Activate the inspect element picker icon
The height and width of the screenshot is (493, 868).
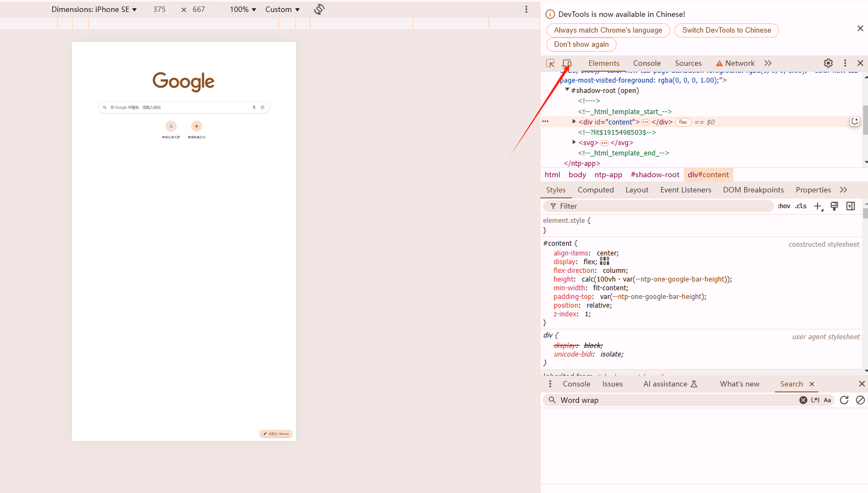click(x=550, y=63)
